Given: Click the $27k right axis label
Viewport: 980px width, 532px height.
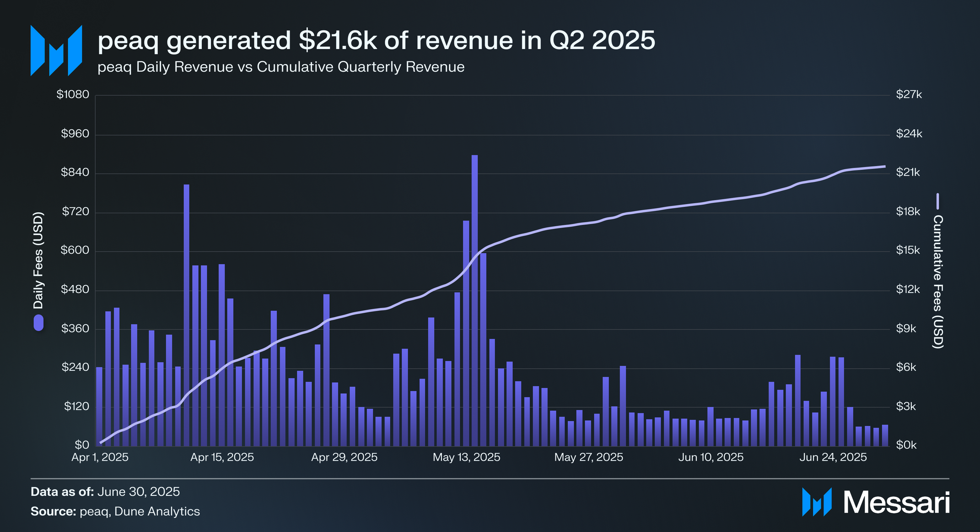Looking at the screenshot, I should click(909, 95).
